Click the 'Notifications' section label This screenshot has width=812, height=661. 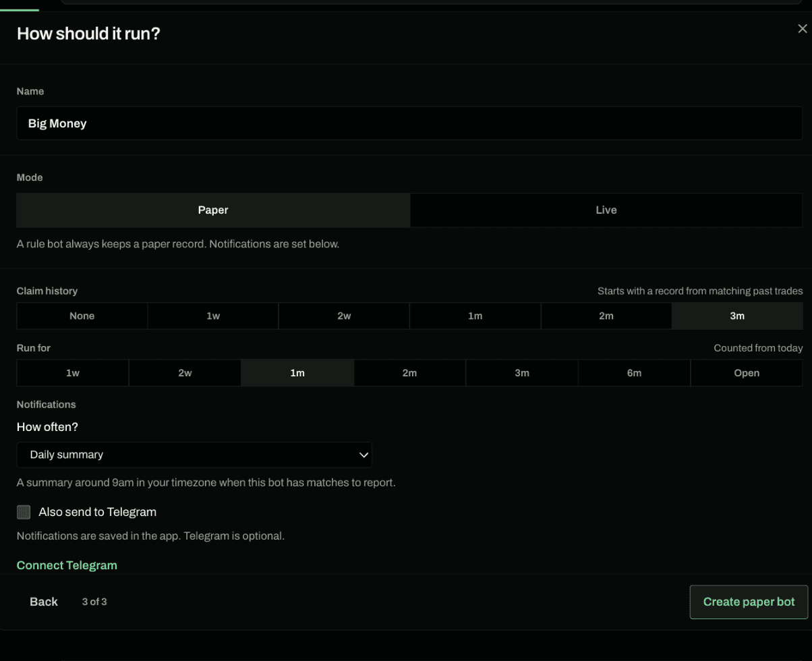(46, 405)
